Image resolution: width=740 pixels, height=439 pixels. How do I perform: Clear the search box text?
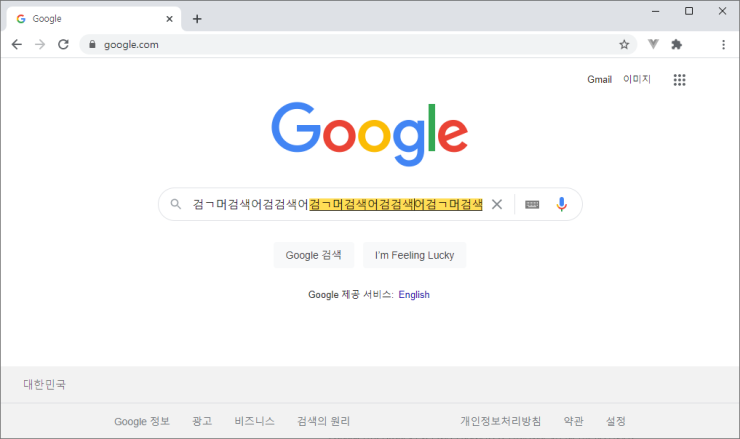click(496, 204)
